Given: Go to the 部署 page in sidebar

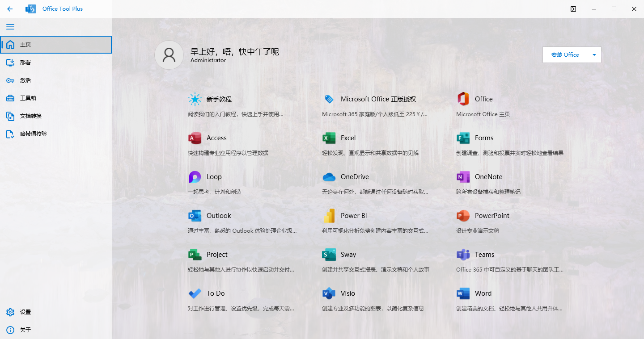Looking at the screenshot, I should coord(25,63).
